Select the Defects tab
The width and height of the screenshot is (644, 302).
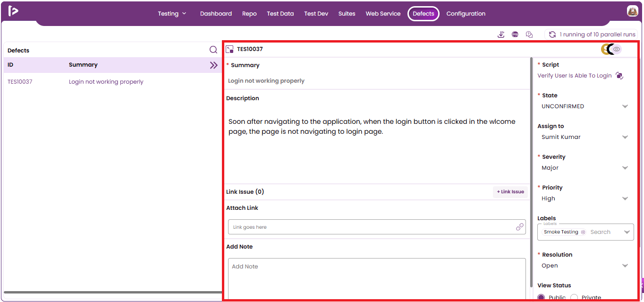[x=424, y=14]
